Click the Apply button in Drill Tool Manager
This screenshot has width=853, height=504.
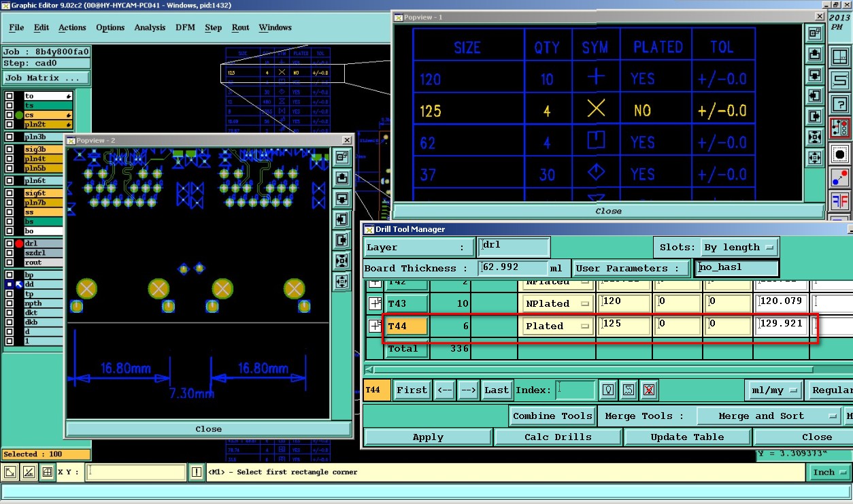pos(428,437)
